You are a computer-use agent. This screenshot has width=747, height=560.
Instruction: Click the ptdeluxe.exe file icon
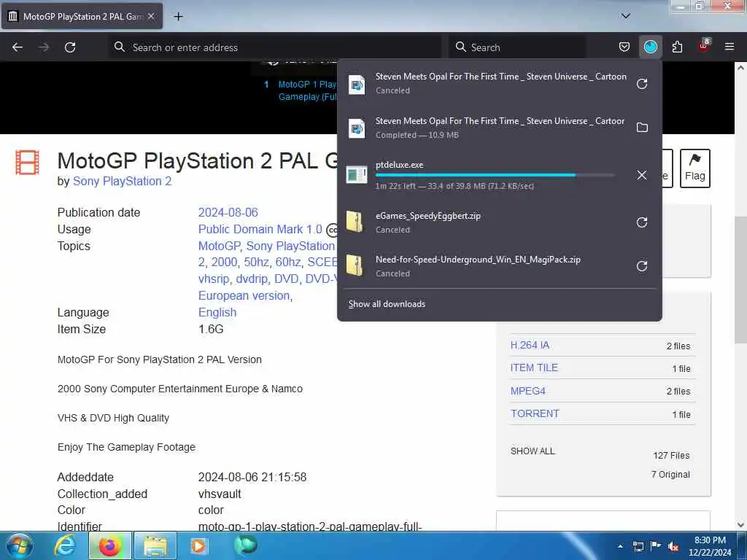(x=357, y=175)
